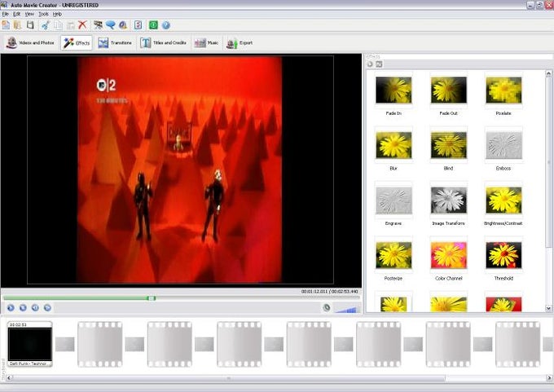This screenshot has height=392, width=554.
Task: Pick the Emboss effect thumbnail
Action: coord(503,145)
